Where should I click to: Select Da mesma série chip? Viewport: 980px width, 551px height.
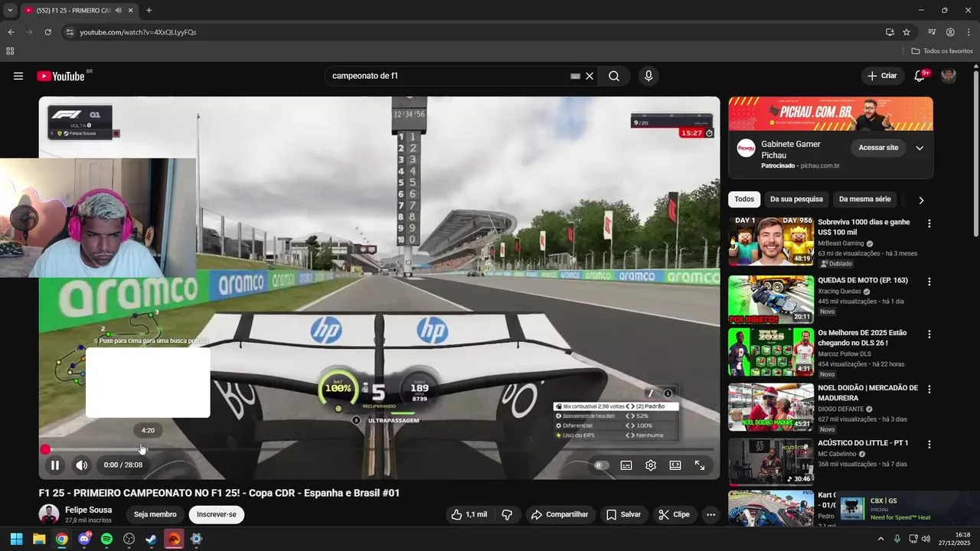[x=865, y=199]
